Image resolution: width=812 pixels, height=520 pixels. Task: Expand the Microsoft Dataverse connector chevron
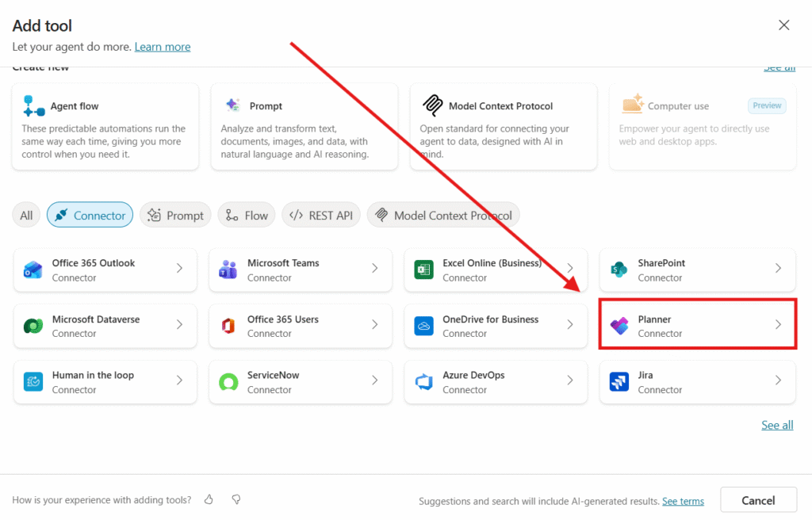coord(180,325)
